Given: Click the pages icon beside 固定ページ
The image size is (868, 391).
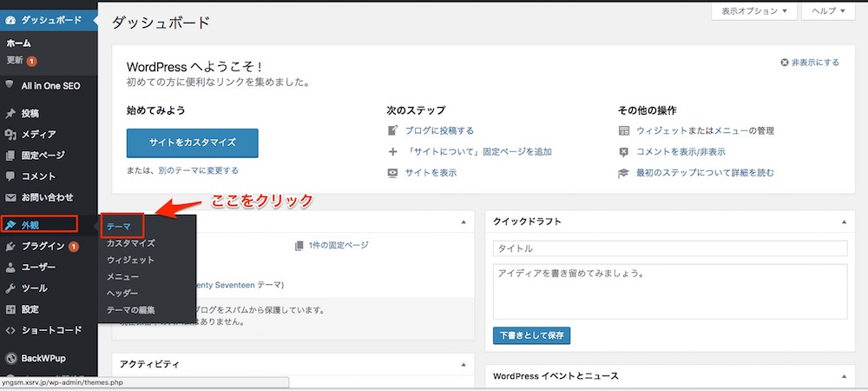Looking at the screenshot, I should (10, 155).
